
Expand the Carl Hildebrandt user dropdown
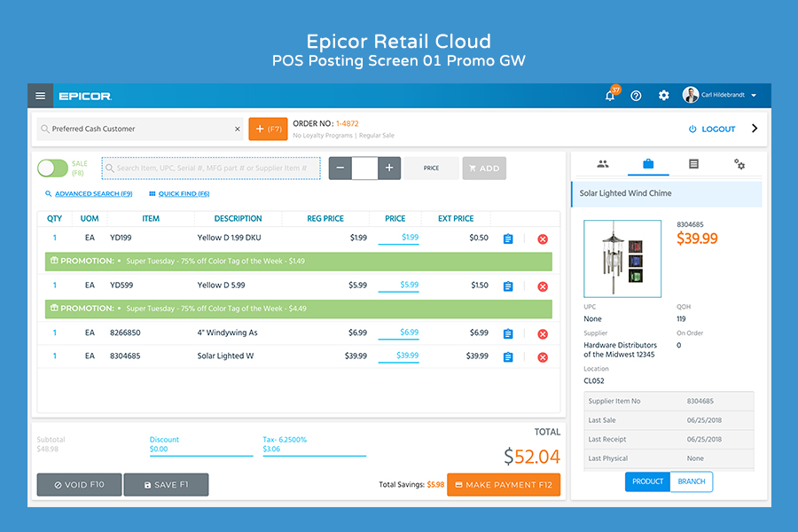(x=754, y=96)
